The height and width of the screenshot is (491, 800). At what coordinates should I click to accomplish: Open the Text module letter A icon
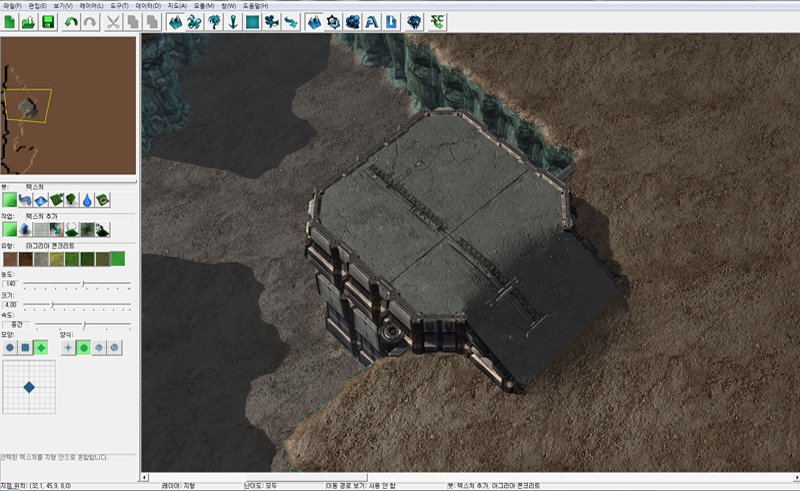(x=372, y=22)
